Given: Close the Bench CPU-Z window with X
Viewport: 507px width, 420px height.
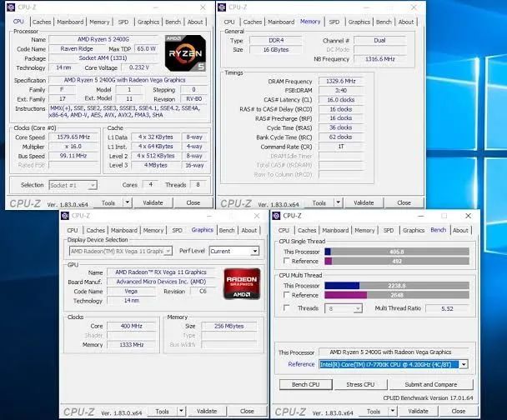Looking at the screenshot, I should click(x=468, y=216).
